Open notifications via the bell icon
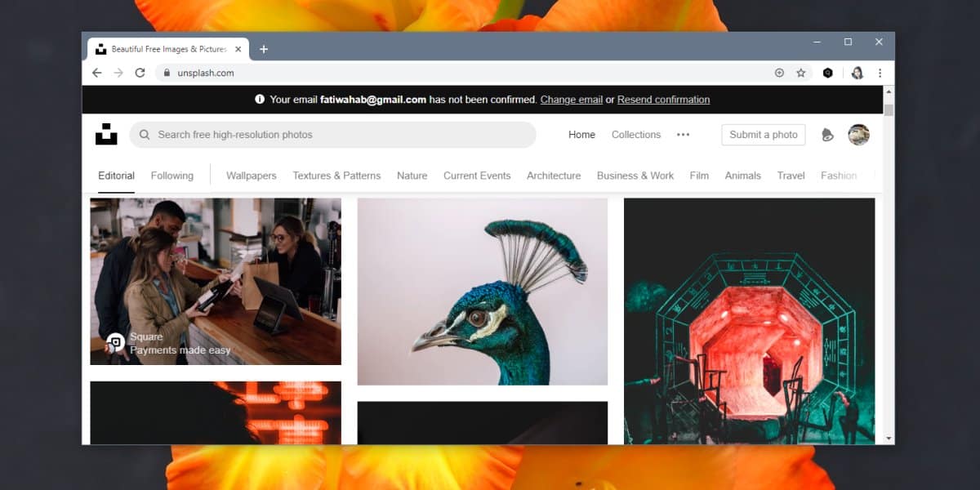This screenshot has height=490, width=980. pyautogui.click(x=827, y=136)
